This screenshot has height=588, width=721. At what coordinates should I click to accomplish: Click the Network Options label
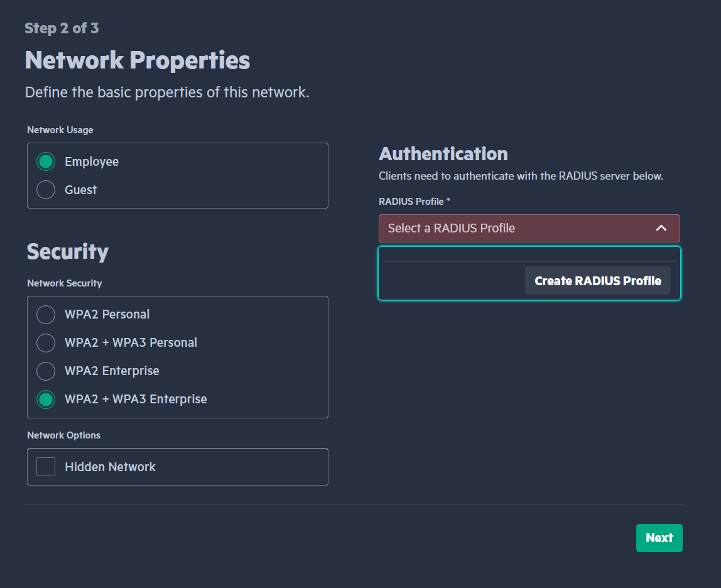point(64,435)
